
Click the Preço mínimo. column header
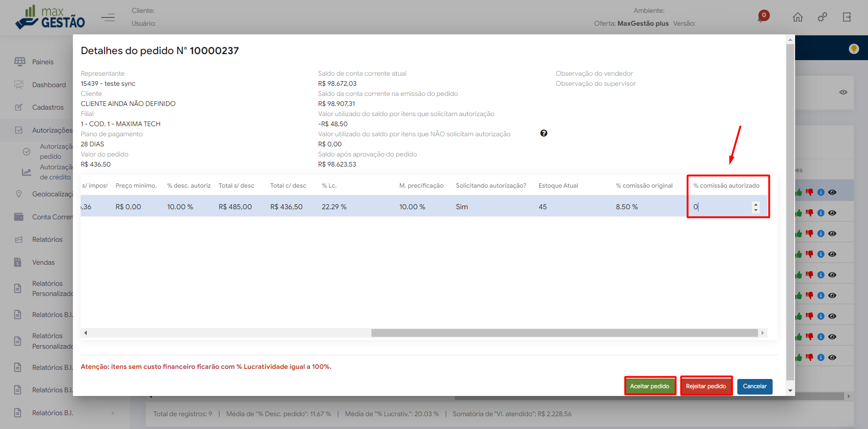(136, 185)
